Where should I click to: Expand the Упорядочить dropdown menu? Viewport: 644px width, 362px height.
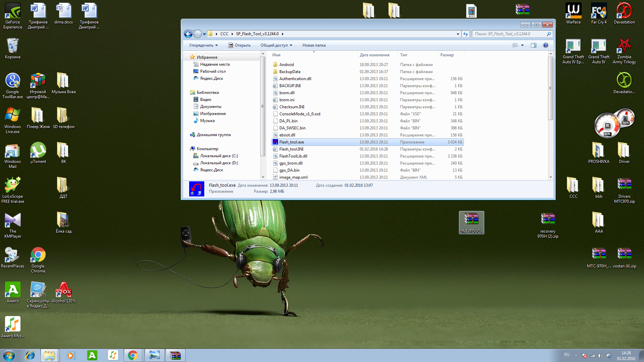[x=203, y=45]
